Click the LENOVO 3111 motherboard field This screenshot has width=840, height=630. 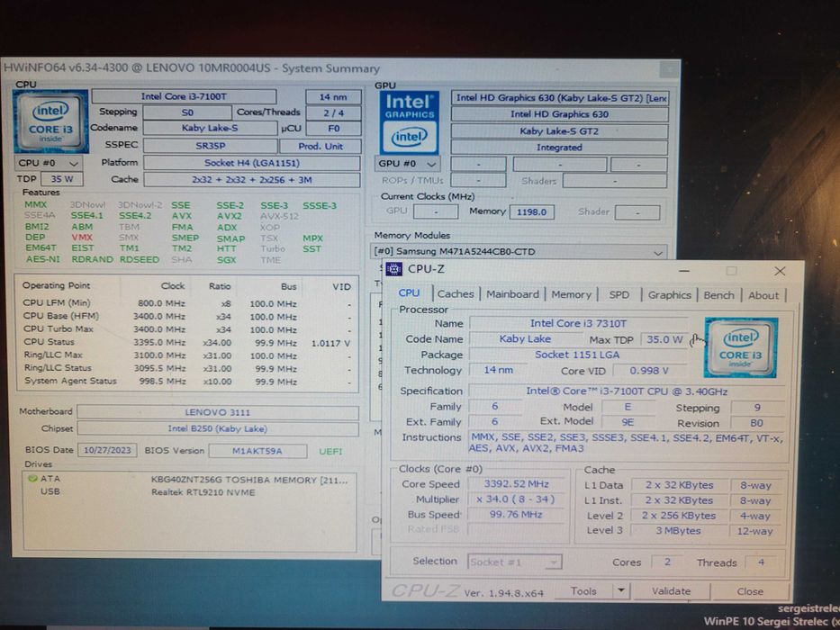(218, 412)
